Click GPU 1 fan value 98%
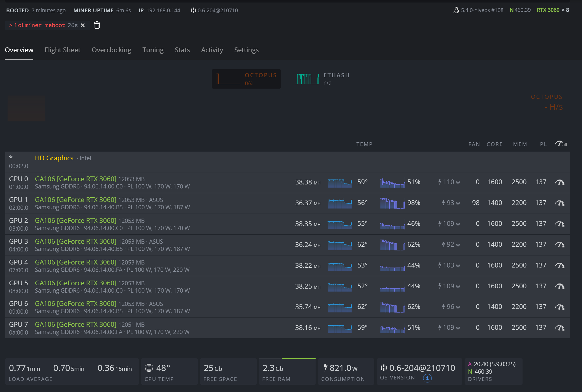582x392 pixels. point(414,203)
